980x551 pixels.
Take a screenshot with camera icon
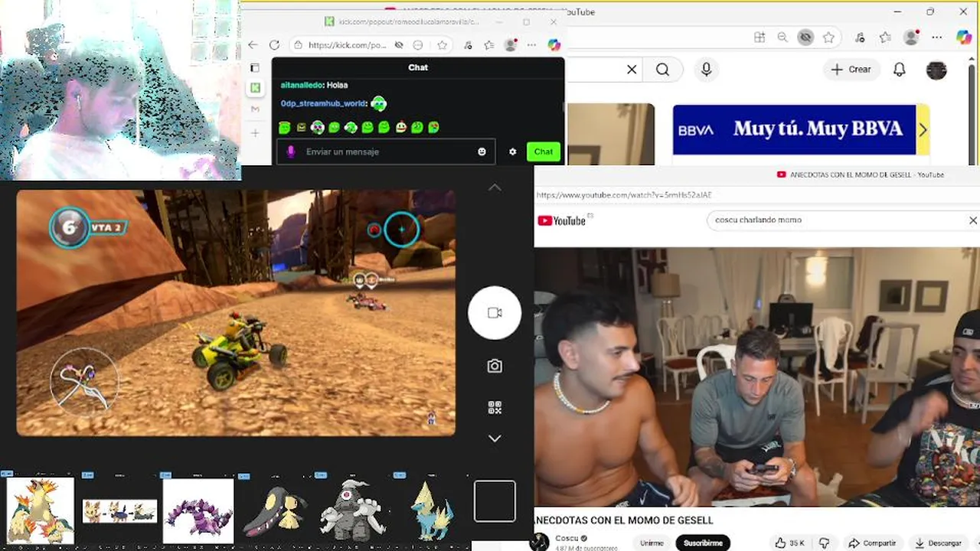pos(495,366)
